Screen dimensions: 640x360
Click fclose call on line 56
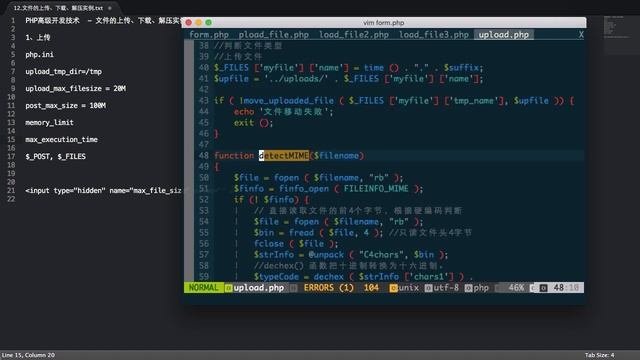(269, 244)
